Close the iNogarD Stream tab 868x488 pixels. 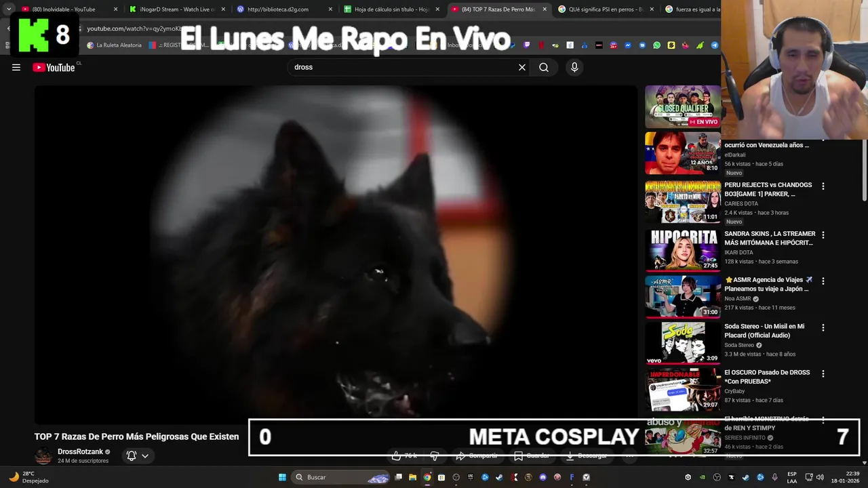tap(223, 9)
